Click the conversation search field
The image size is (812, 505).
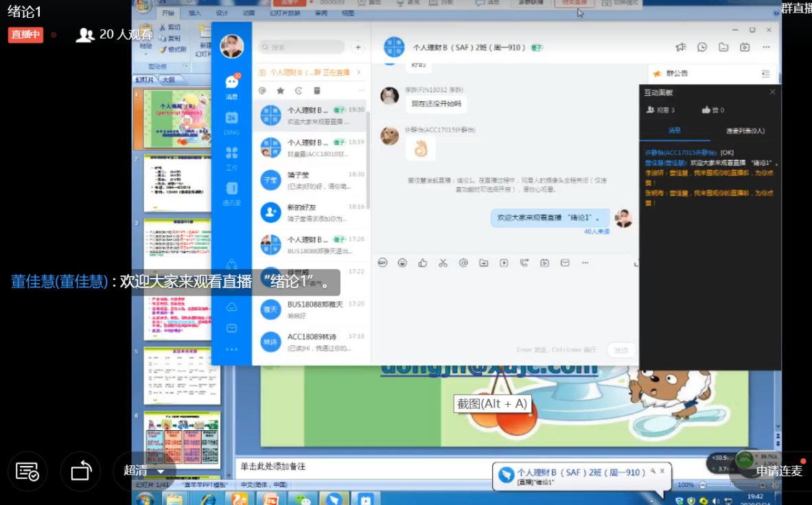click(302, 47)
